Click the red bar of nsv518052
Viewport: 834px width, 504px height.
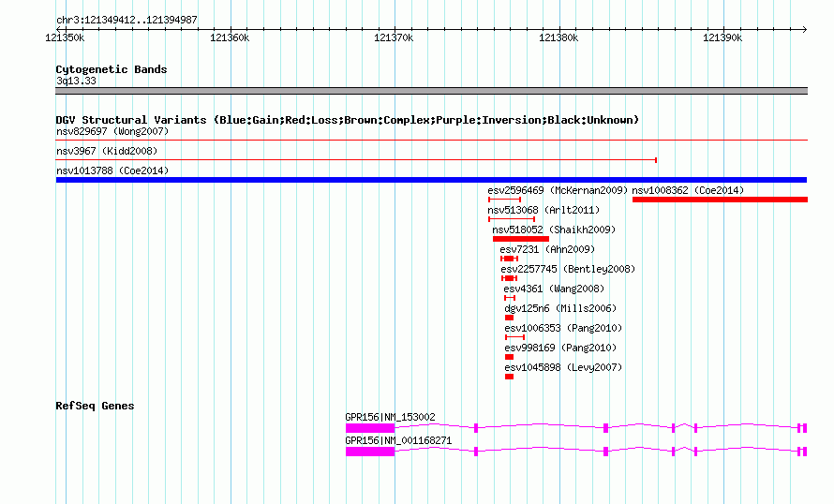pos(521,239)
